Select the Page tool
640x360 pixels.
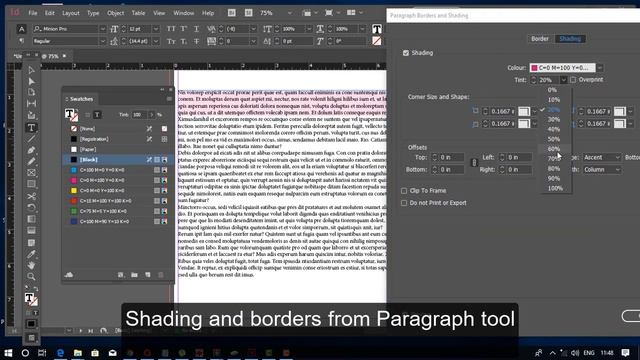click(x=31, y=92)
